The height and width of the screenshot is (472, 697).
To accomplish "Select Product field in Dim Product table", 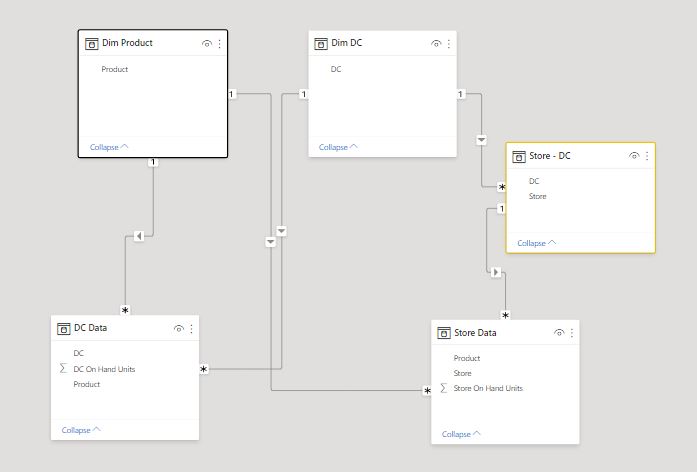I will click(115, 69).
